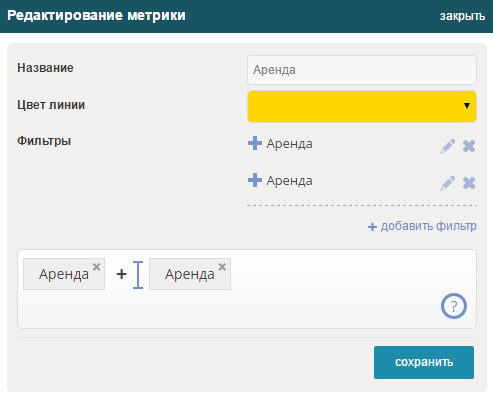Remove the second Аренда tag from formula
Image resolution: width=493 pixels, height=399 pixels.
pyautogui.click(x=222, y=267)
